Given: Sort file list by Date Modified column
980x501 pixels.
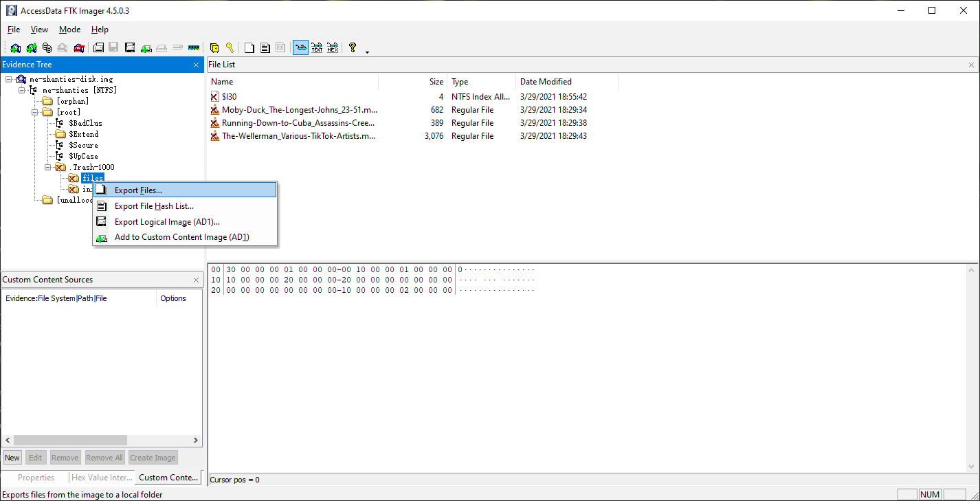Looking at the screenshot, I should pos(567,82).
